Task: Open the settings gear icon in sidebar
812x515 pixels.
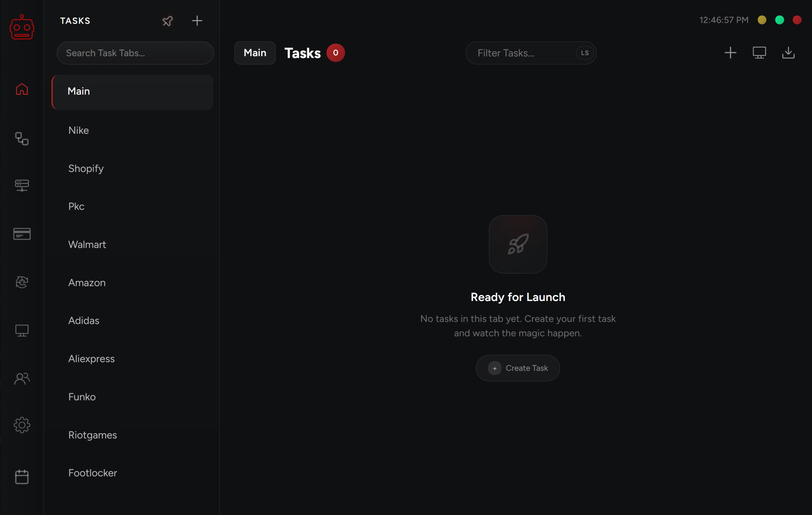Action: pyautogui.click(x=22, y=425)
